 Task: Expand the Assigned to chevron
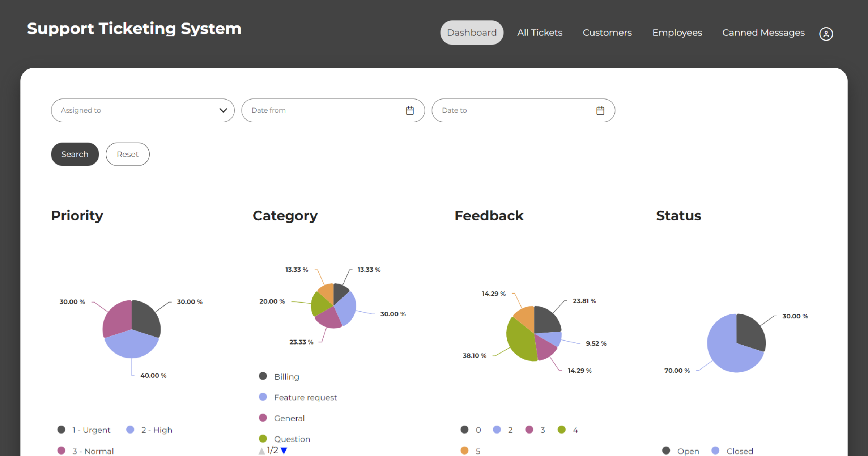(x=223, y=110)
